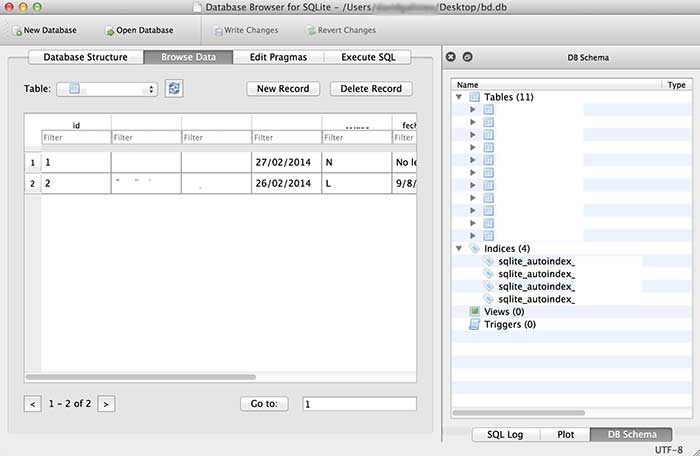
Task: Click the id cell with value 2
Action: click(x=76, y=184)
